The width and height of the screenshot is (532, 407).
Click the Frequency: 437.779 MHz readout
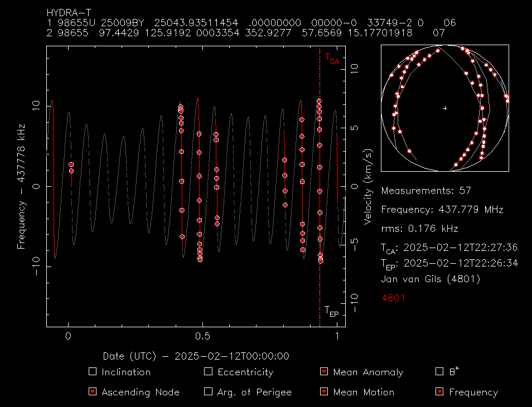[442, 210]
